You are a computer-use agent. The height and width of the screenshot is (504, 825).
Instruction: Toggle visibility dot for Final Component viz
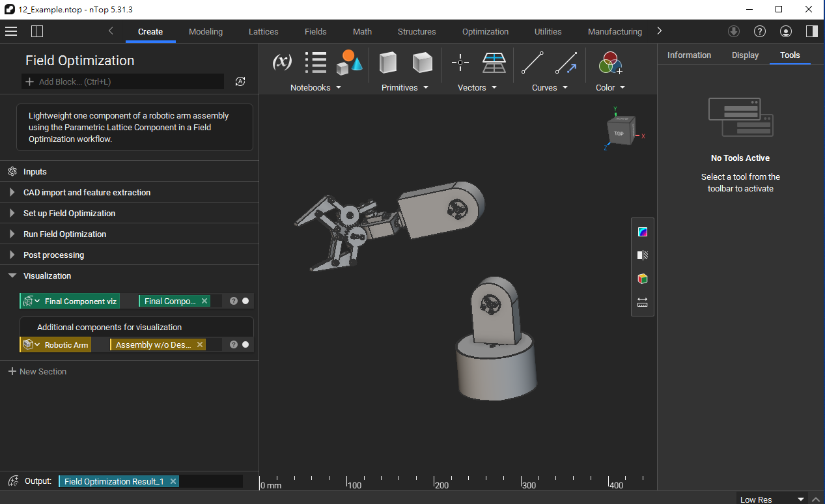click(x=245, y=301)
